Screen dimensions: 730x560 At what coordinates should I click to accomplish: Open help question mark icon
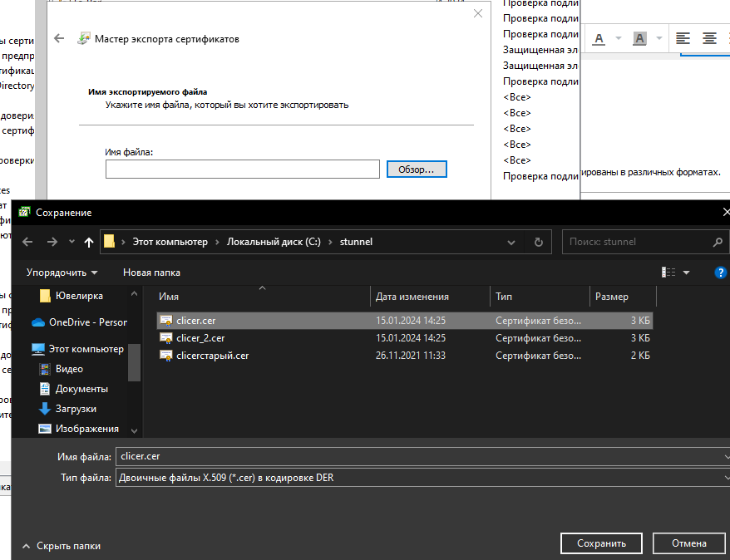coord(720,273)
